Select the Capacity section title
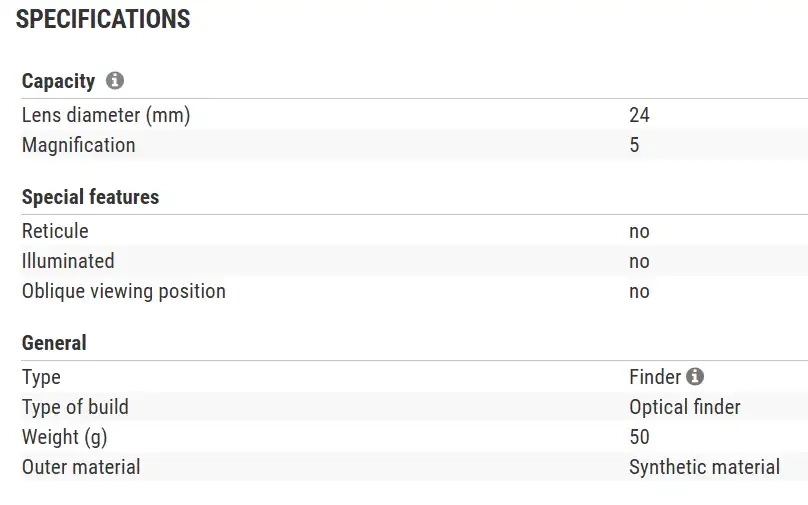Screen dimensions: 808x505 pos(58,82)
